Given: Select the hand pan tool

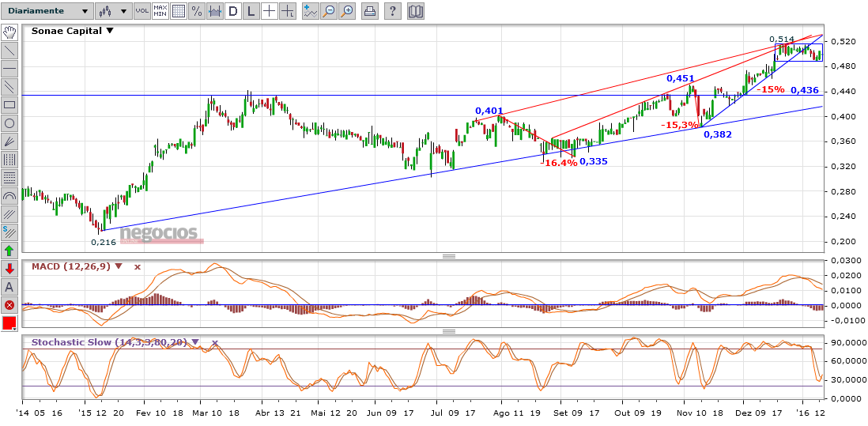Looking at the screenshot, I should (x=9, y=32).
